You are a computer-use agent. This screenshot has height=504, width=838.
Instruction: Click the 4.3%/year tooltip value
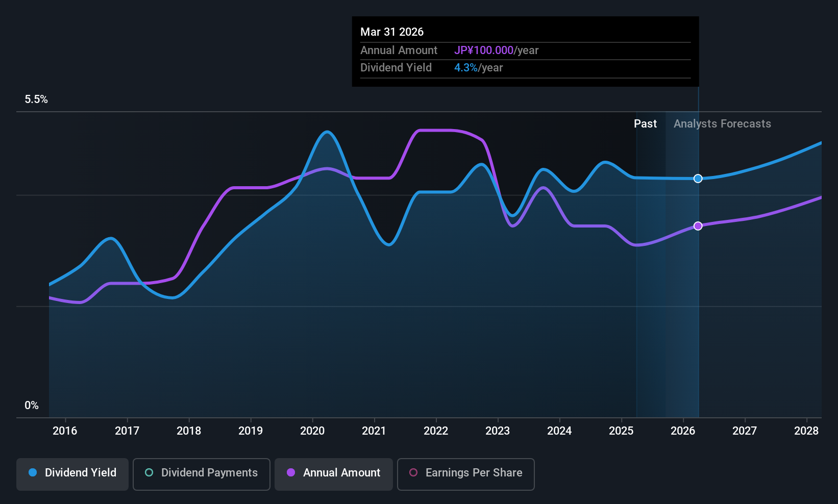click(x=479, y=68)
